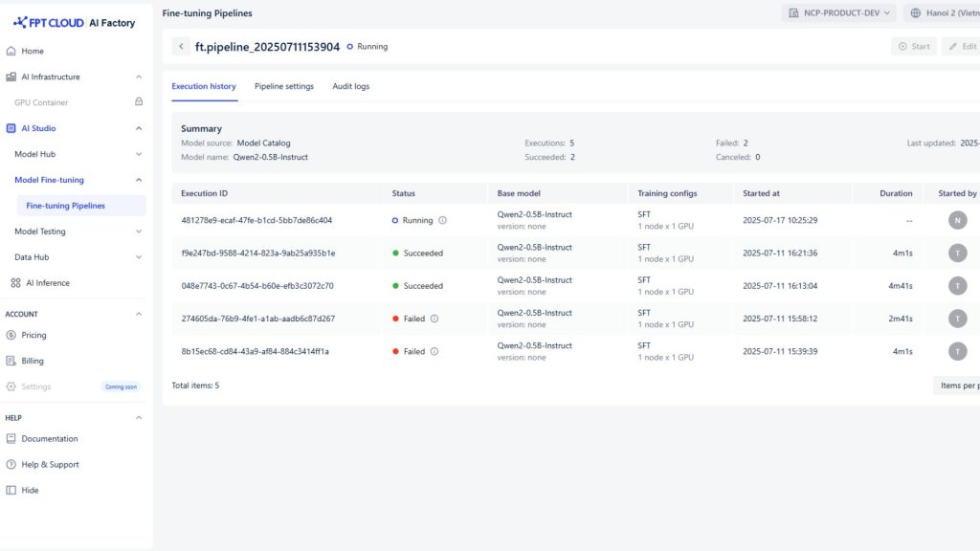
Task: Open Home from the sidebar
Action: tap(33, 52)
